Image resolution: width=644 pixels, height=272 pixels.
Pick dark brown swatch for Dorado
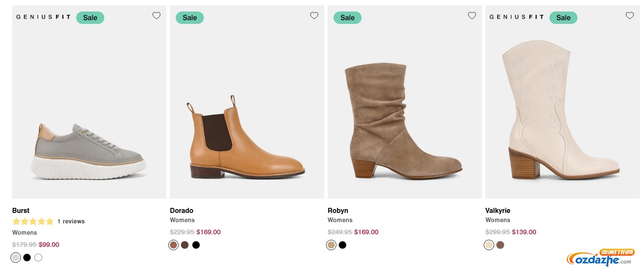[185, 245]
